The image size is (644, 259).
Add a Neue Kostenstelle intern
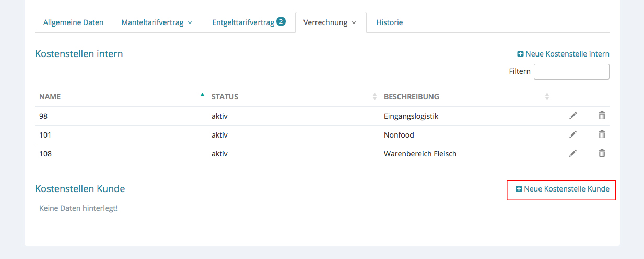click(563, 54)
